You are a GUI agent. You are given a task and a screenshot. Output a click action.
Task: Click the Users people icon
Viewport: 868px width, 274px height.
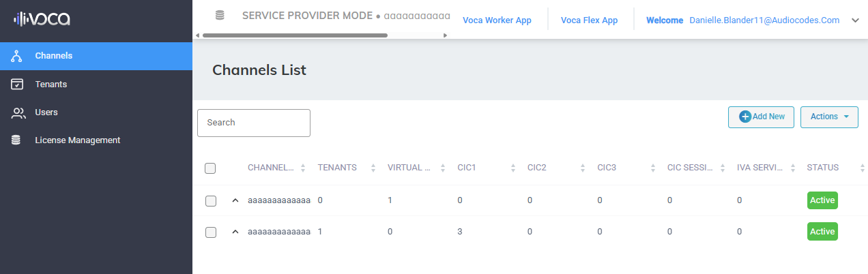click(x=18, y=112)
